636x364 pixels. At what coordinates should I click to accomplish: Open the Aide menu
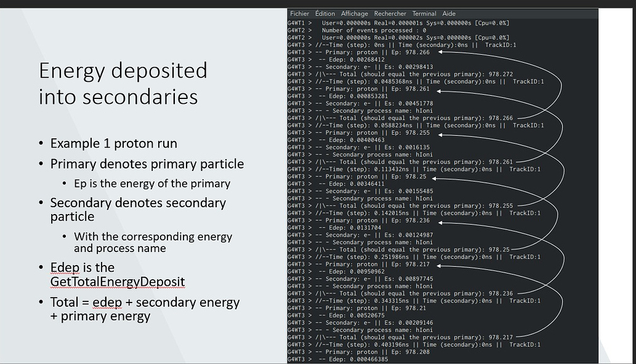[x=449, y=14]
